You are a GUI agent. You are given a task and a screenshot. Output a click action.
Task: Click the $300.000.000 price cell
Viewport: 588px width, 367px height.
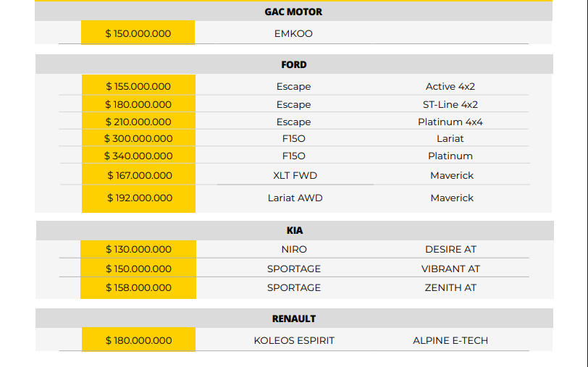click(x=138, y=138)
